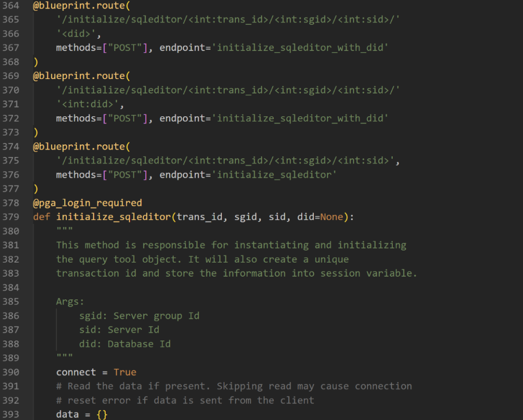Click the opening docstring quotes on line 380

coord(64,229)
